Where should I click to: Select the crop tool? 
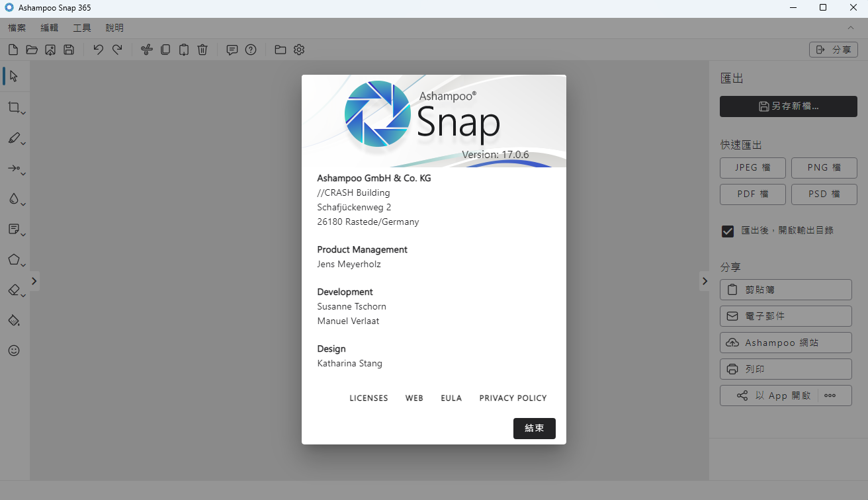click(13, 107)
